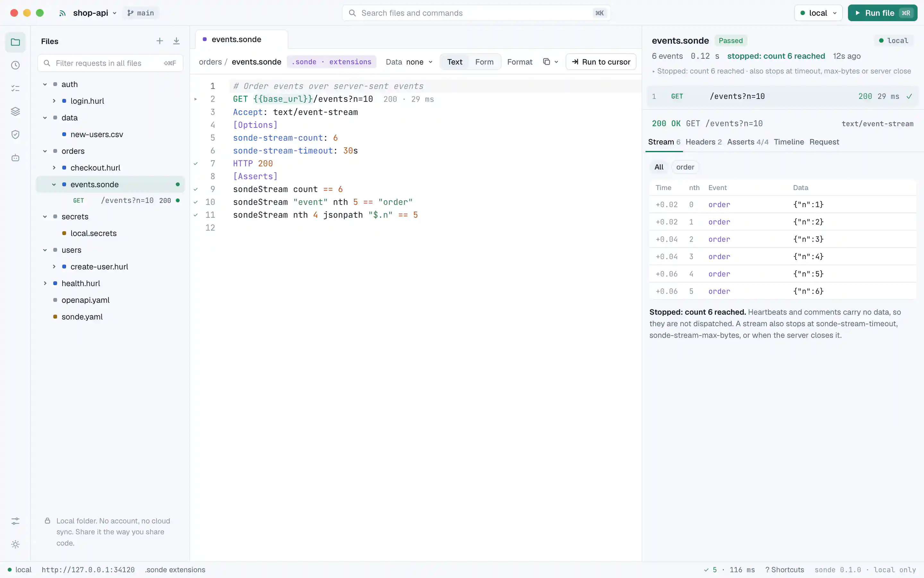Viewport: 924px width, 578px height.
Task: Click the main git branch badge
Action: click(141, 13)
